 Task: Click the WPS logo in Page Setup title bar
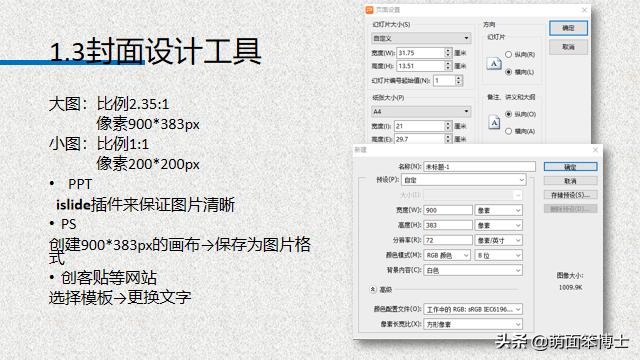point(369,10)
